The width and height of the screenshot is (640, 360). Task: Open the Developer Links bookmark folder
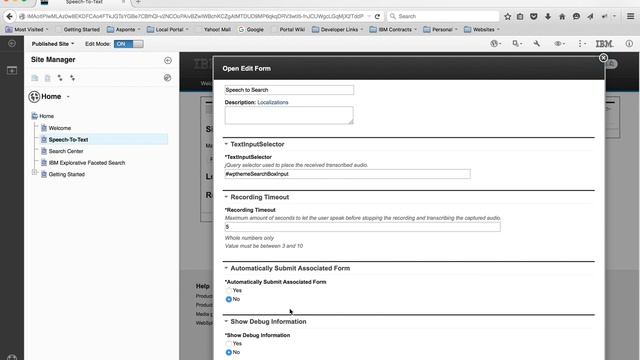tap(337, 29)
